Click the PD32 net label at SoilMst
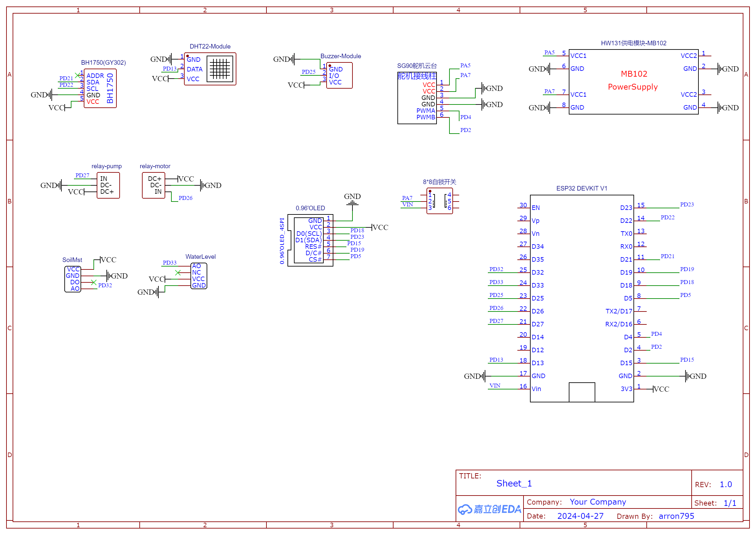Screen dimensions: 756x535 (105, 286)
